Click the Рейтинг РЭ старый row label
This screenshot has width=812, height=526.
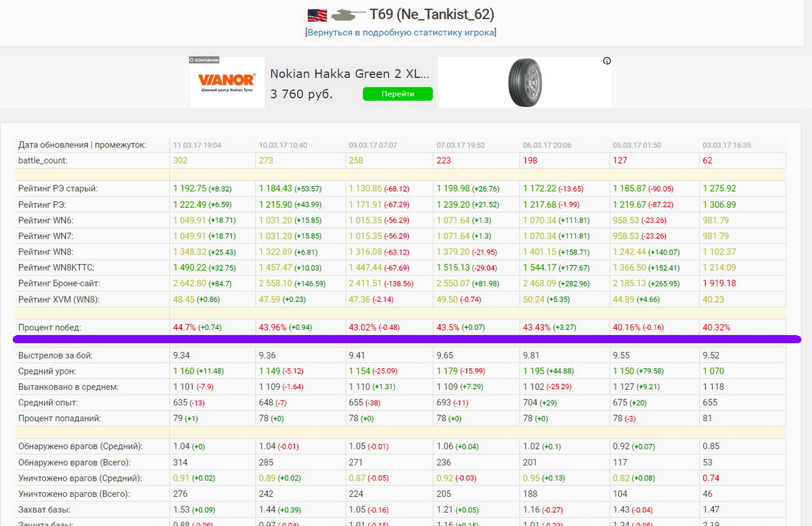click(58, 188)
